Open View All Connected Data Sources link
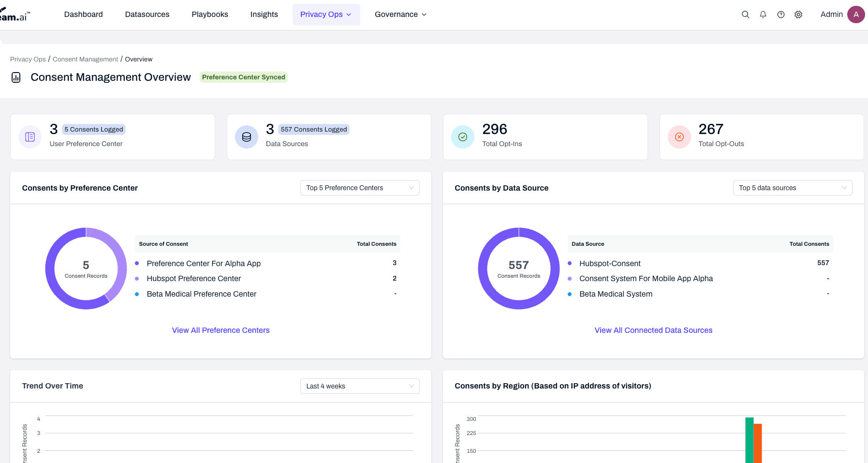Image resolution: width=868 pixels, height=463 pixels. 653,330
